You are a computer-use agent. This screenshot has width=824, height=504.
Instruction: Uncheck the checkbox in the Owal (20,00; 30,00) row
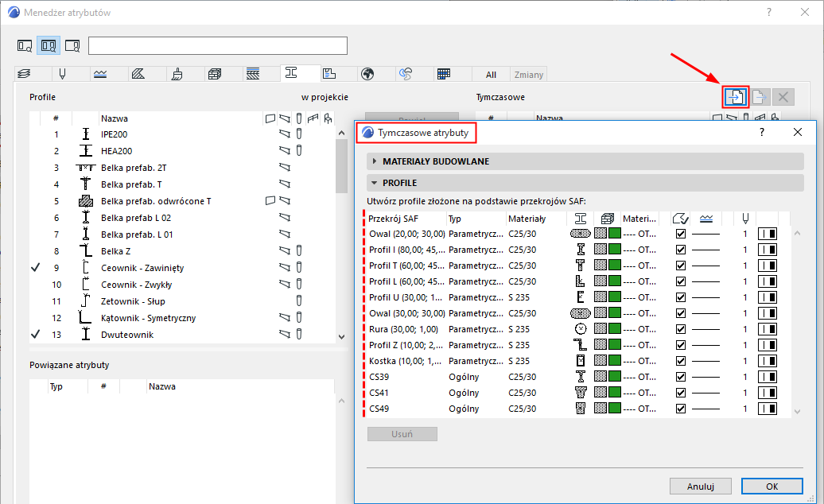coord(680,234)
